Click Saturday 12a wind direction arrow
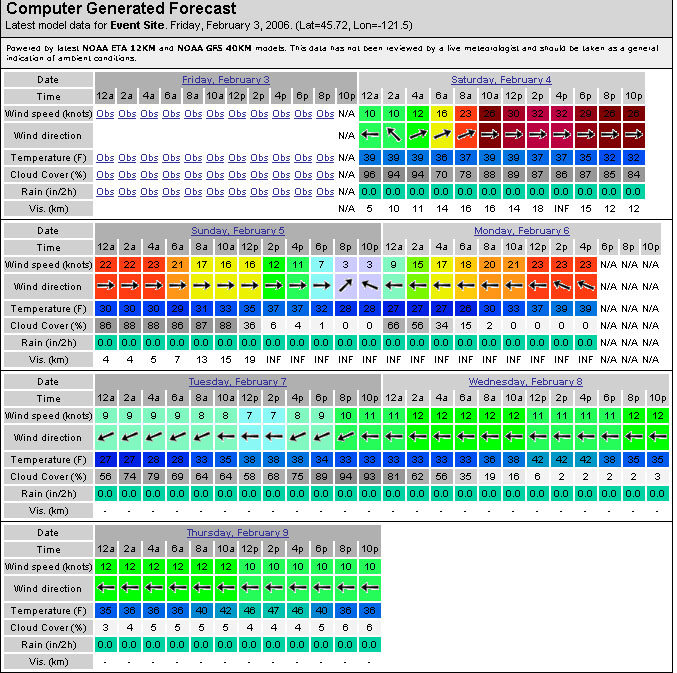The image size is (677, 673). point(370,135)
